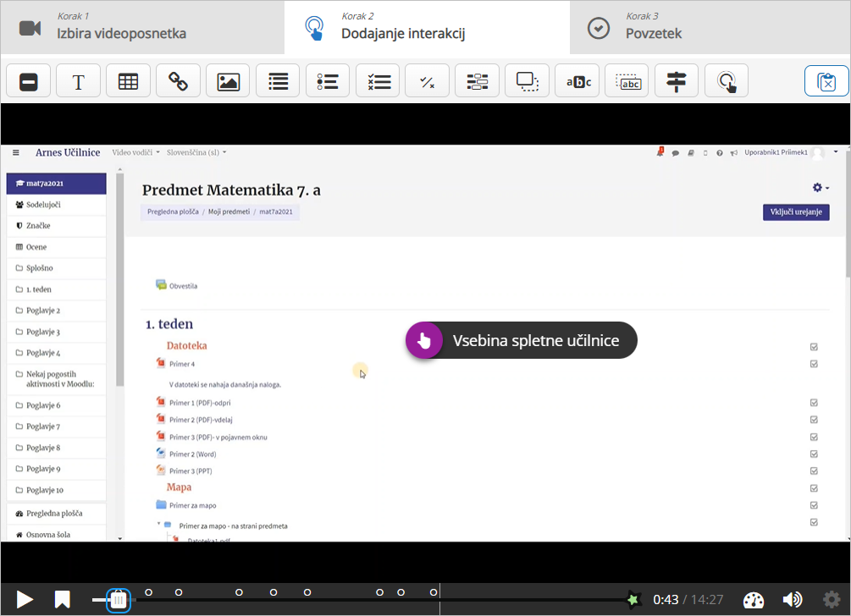
Task: Click the Arnes Učilnice site title
Action: [x=68, y=152]
